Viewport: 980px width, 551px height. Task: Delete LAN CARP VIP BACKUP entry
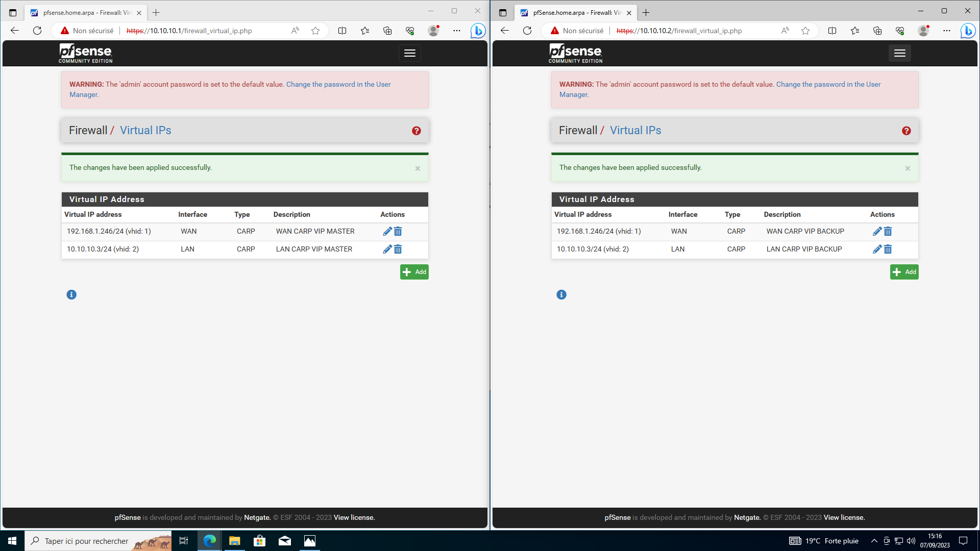coord(888,249)
